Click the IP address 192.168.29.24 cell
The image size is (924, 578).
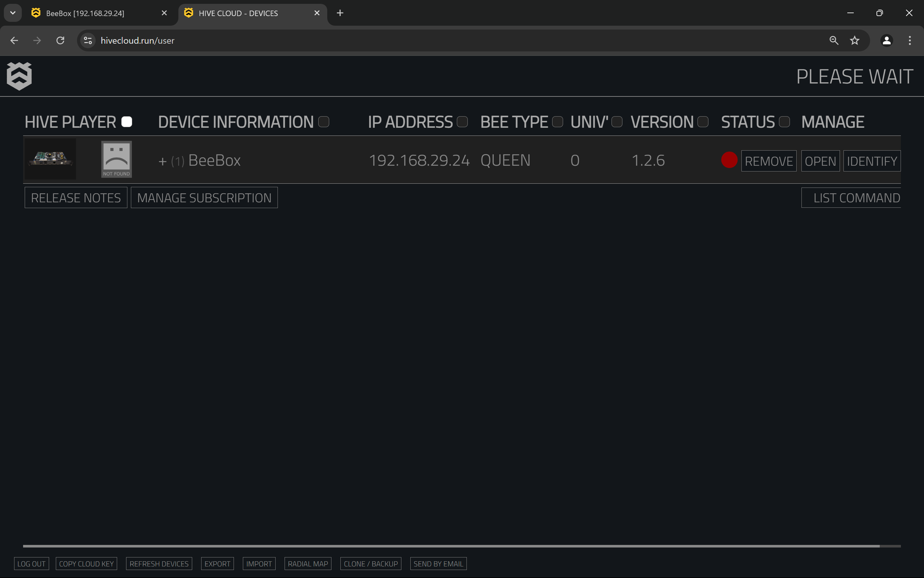tap(419, 161)
